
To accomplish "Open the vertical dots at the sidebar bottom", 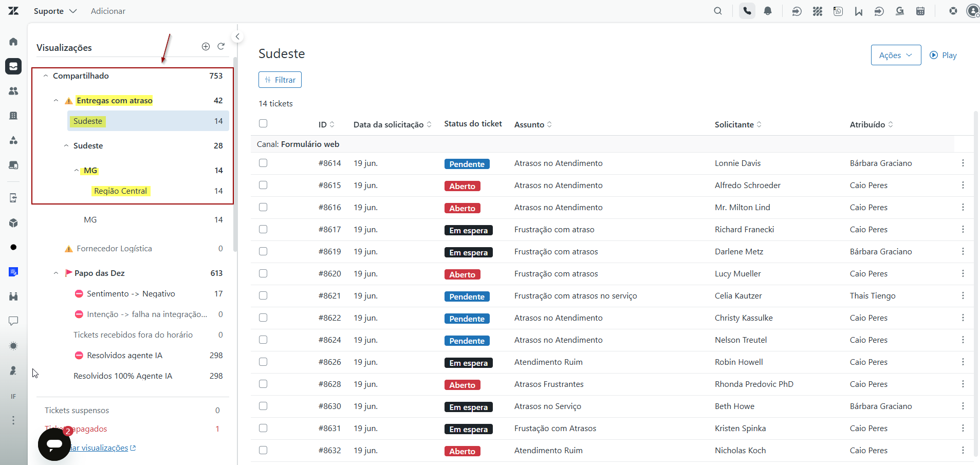I will point(13,420).
